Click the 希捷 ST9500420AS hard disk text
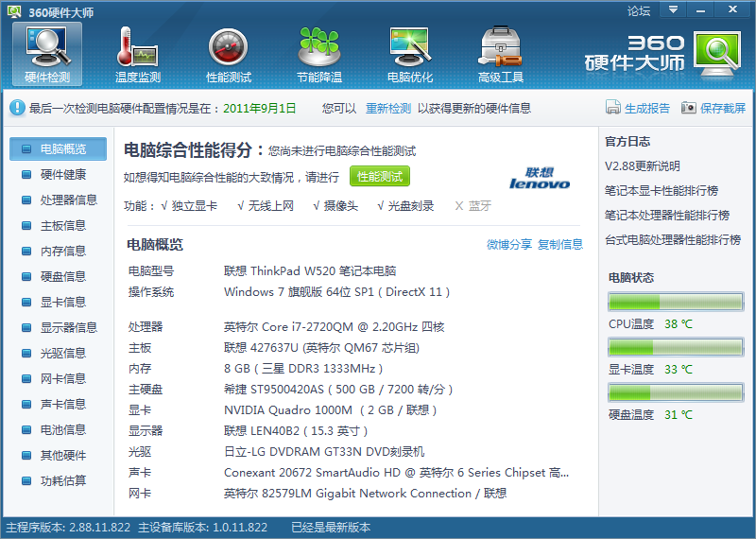 [338, 390]
